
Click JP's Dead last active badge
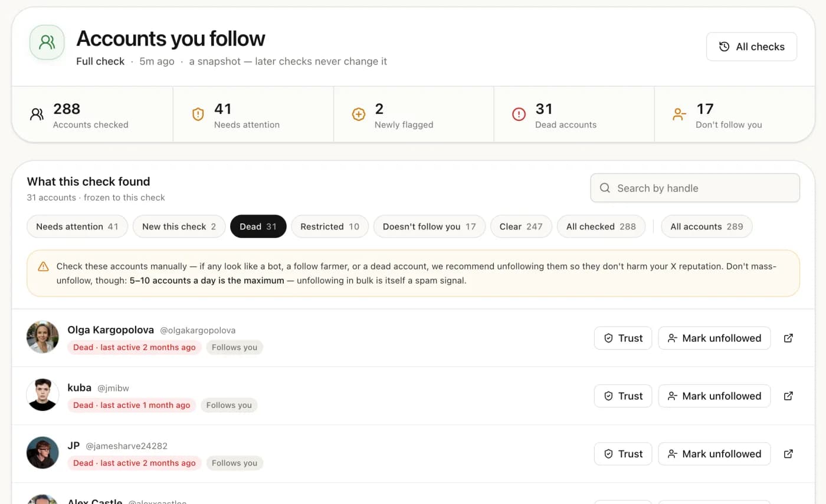pyautogui.click(x=135, y=463)
